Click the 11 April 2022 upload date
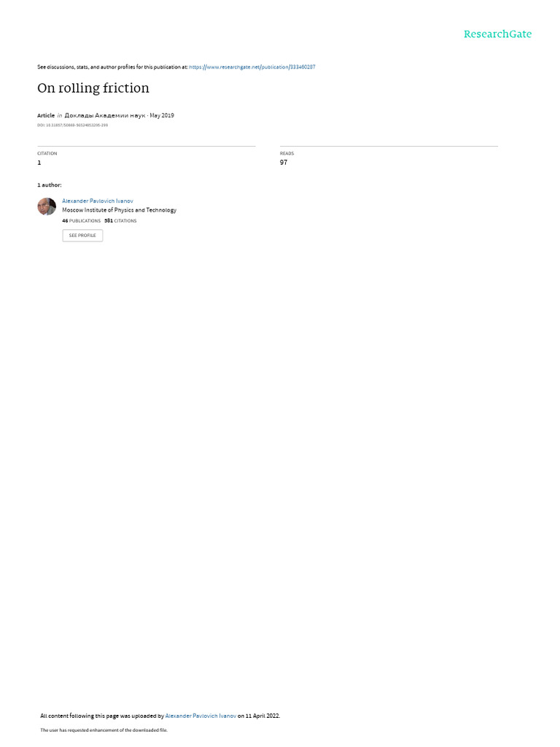Screen dimensions: 560x747 [x=262, y=716]
